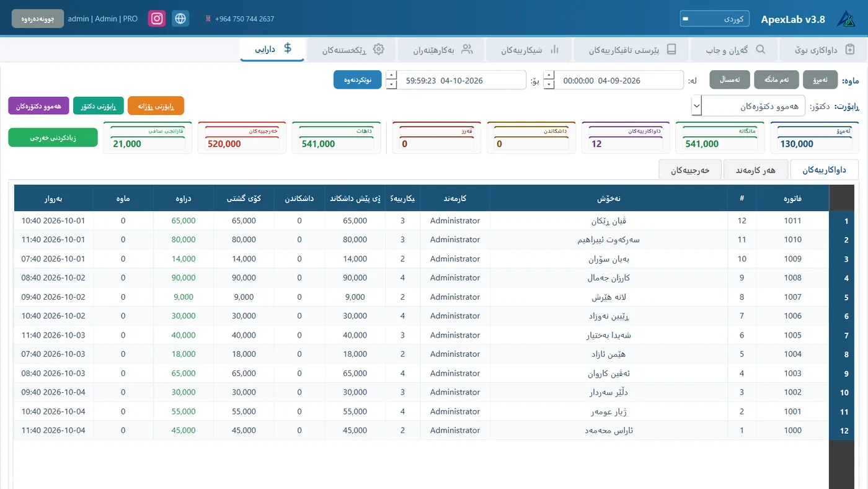
Task: Add an expense with زیادکردنی خەرجی button
Action: pyautogui.click(x=53, y=138)
